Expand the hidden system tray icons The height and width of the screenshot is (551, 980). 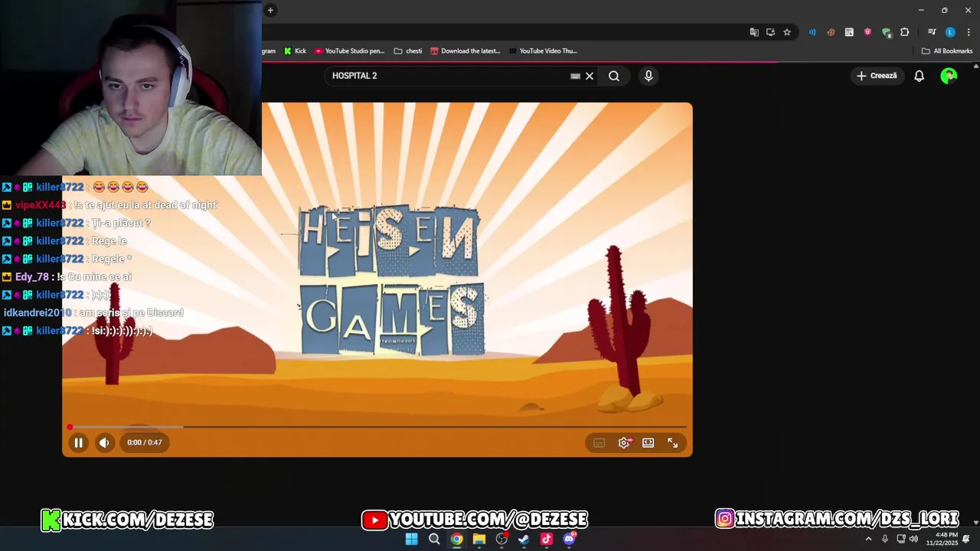868,540
